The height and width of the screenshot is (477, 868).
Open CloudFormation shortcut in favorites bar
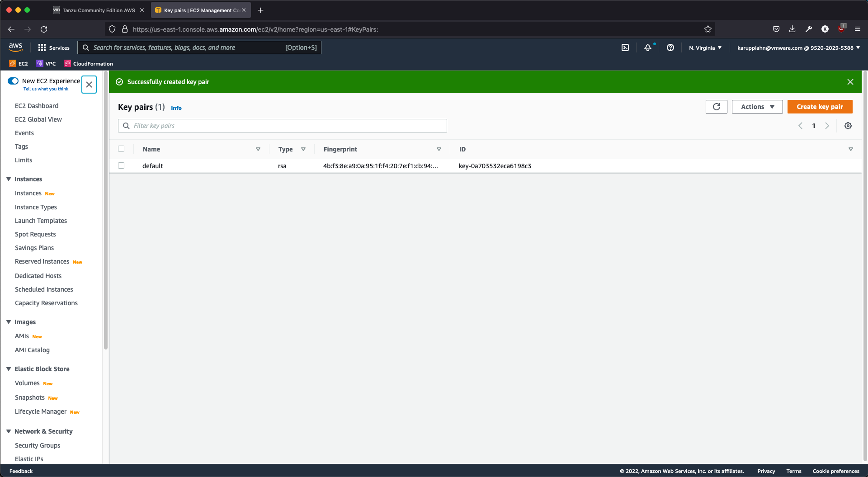[89, 64]
